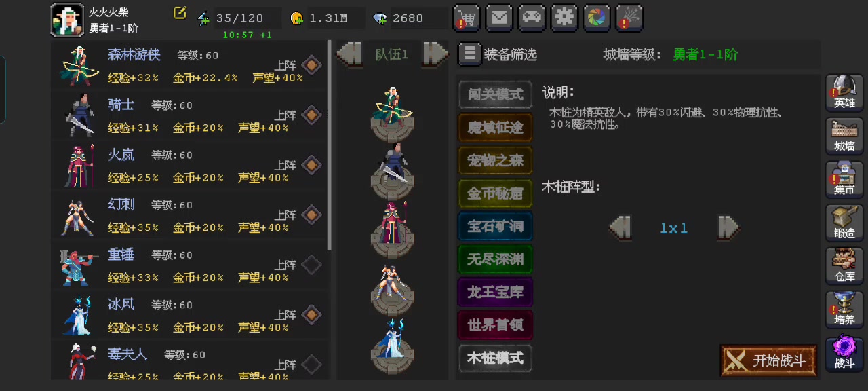Select the 闯关模式 button
Image resolution: width=868 pixels, height=391 pixels.
496,95
